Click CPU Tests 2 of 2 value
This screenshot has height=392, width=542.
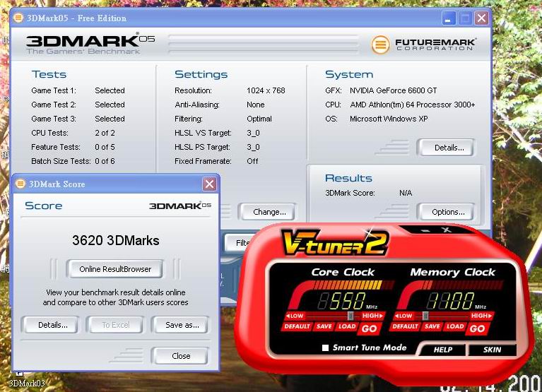point(105,133)
